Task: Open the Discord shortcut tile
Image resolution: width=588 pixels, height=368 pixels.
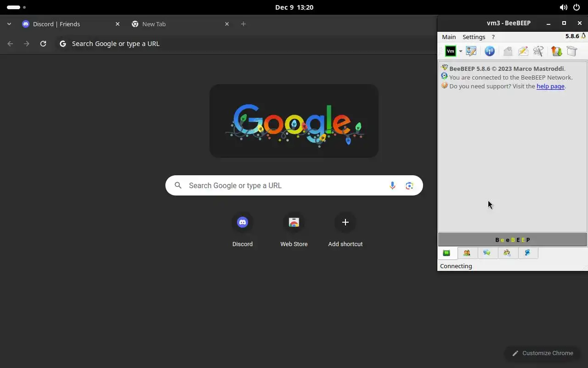Action: pyautogui.click(x=243, y=230)
